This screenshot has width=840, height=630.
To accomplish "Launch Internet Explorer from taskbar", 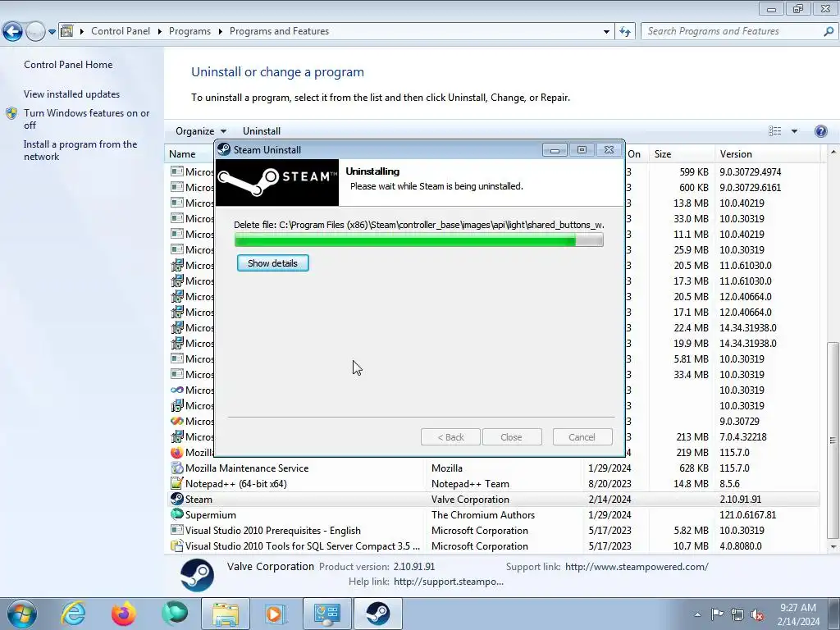I will [x=73, y=614].
